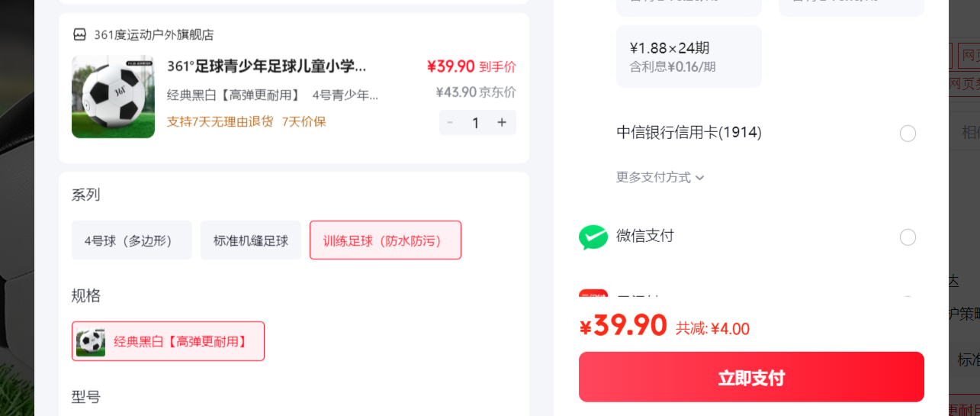Viewport: 980px width, 416px height.
Task: Select 中信银行信用卡(1914) radio button
Action: click(908, 134)
